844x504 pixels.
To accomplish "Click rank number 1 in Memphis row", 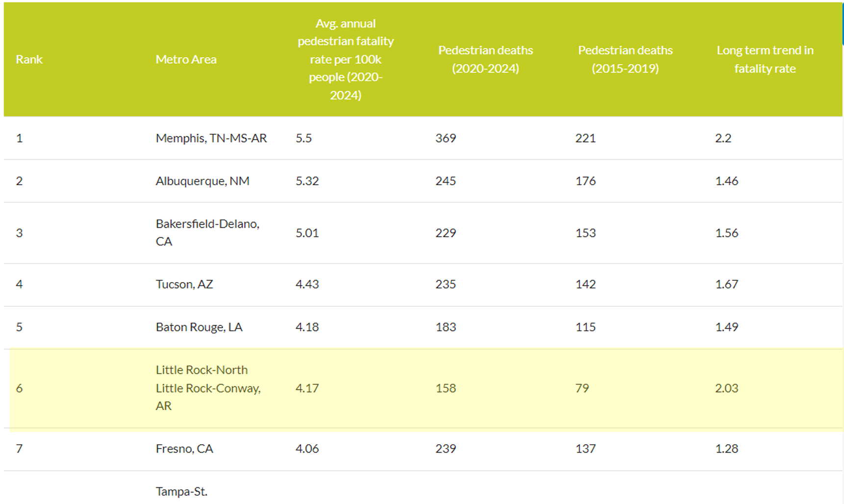I will [x=19, y=138].
